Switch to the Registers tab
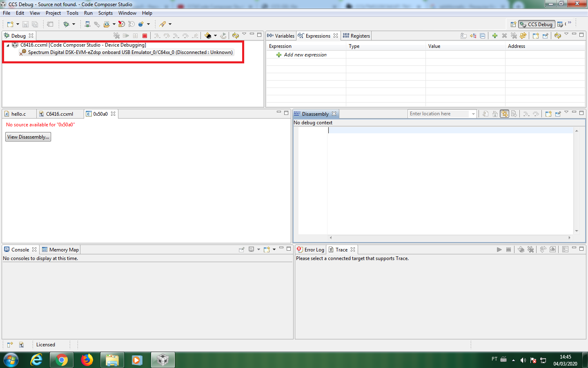The width and height of the screenshot is (588, 368). click(356, 36)
